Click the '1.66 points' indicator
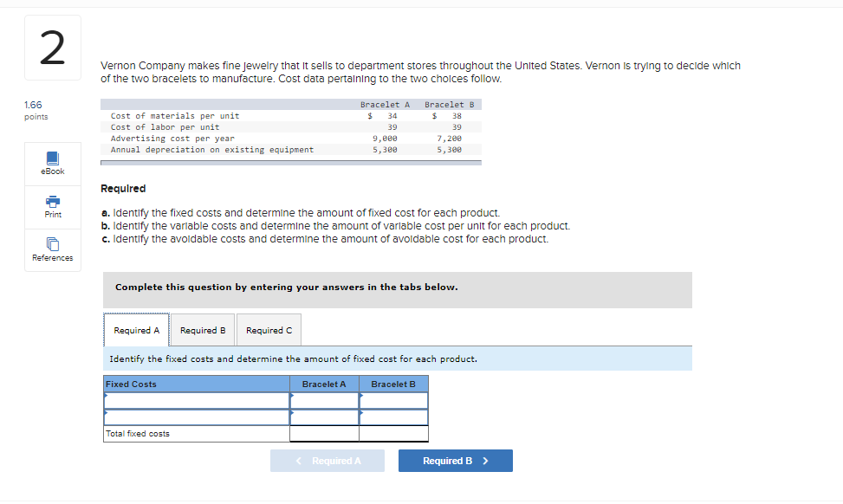Image resolution: width=843 pixels, height=504 pixels. [x=33, y=110]
